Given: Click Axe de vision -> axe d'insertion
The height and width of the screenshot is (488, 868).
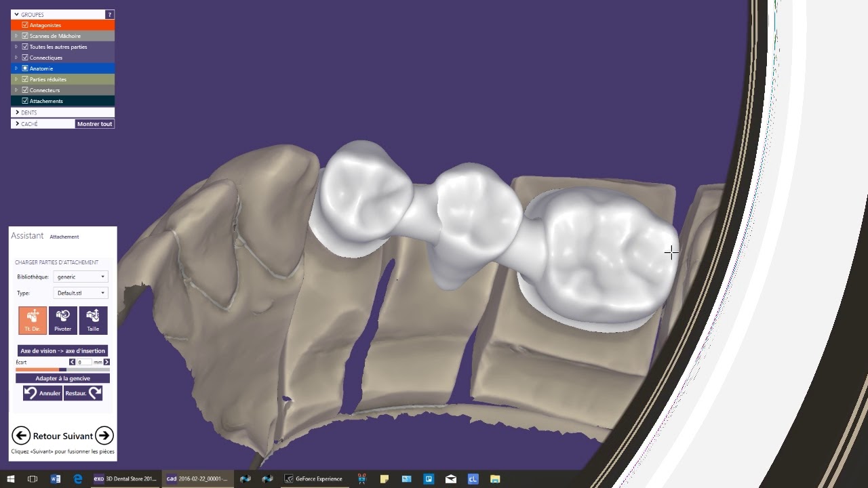Looking at the screenshot, I should 63,351.
